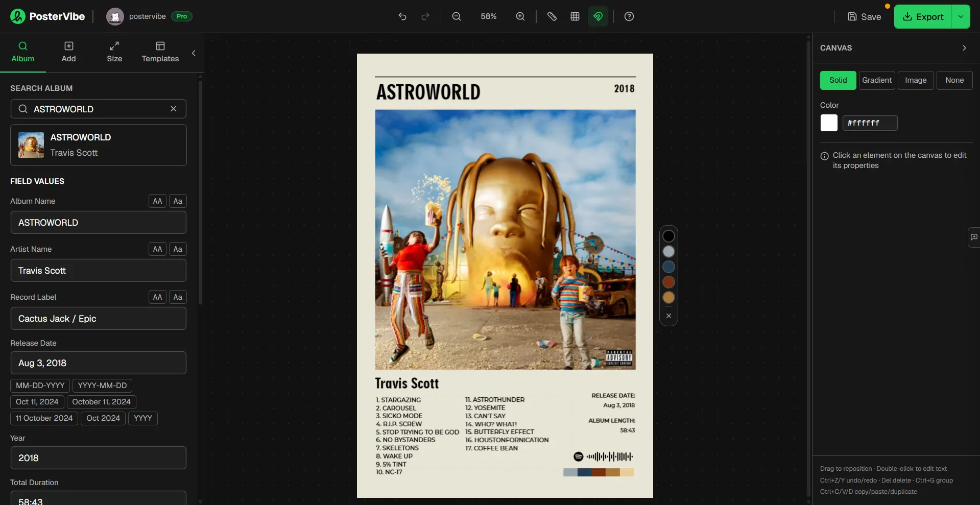Select the None background type
Image resolution: width=980 pixels, height=505 pixels.
[x=954, y=80]
